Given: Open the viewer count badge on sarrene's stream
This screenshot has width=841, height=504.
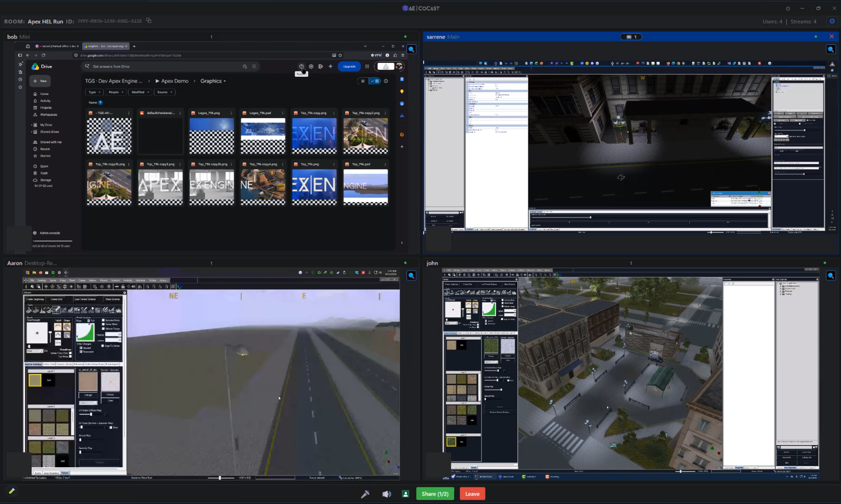Looking at the screenshot, I should tap(631, 37).
